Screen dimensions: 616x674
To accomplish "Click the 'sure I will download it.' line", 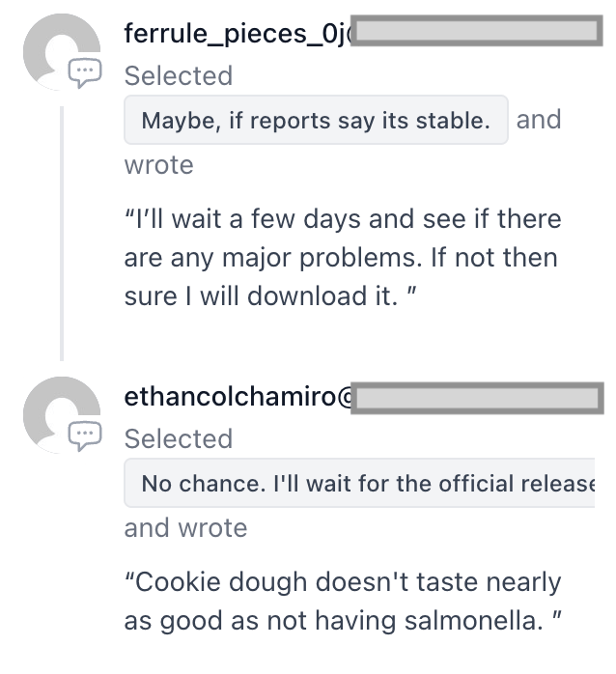I will (x=270, y=296).
